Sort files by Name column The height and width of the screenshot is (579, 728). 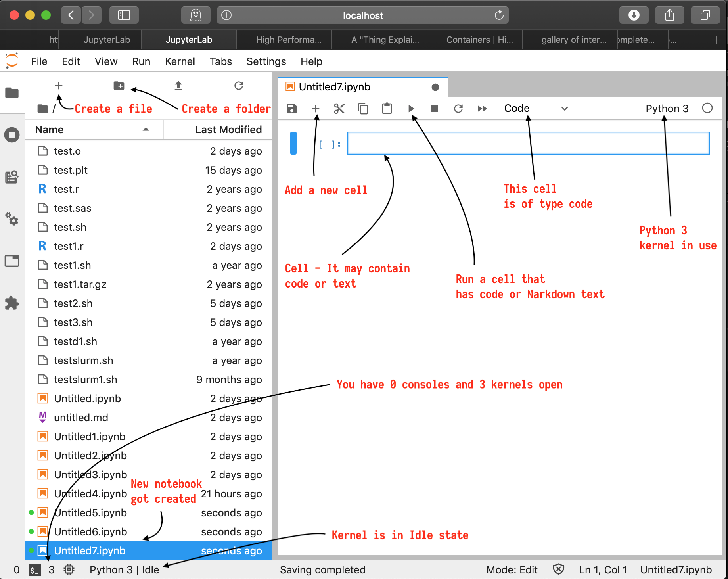(50, 130)
